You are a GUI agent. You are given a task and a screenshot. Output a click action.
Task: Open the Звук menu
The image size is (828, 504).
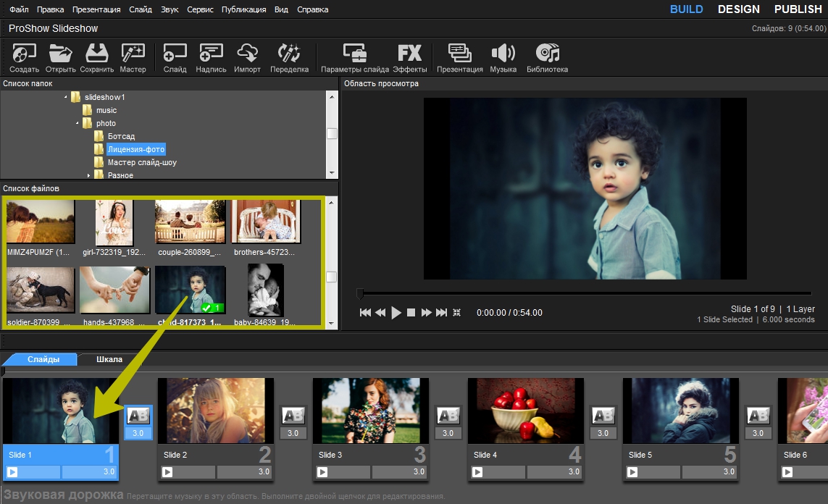click(x=170, y=9)
